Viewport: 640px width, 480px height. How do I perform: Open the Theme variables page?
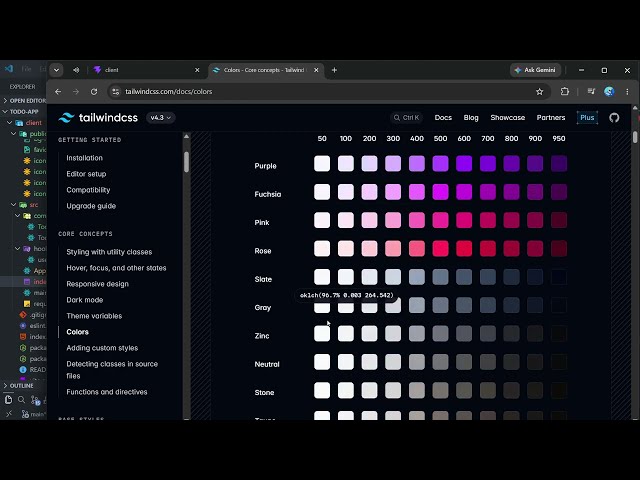(94, 316)
